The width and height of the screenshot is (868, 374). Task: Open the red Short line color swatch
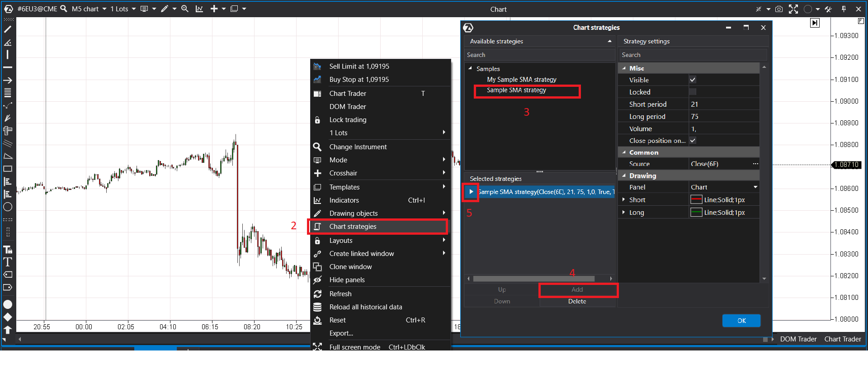[x=696, y=200]
